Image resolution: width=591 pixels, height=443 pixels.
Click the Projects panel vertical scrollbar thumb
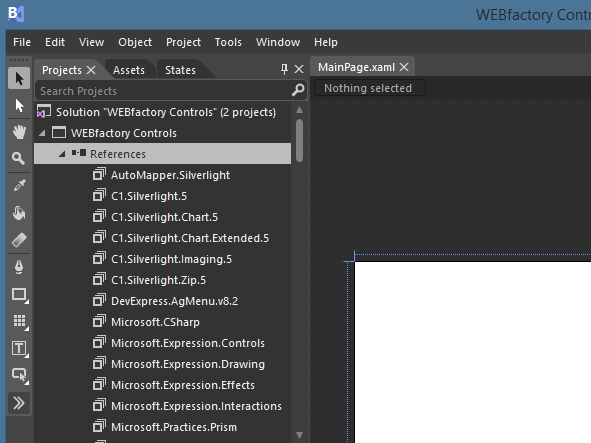coord(300,140)
